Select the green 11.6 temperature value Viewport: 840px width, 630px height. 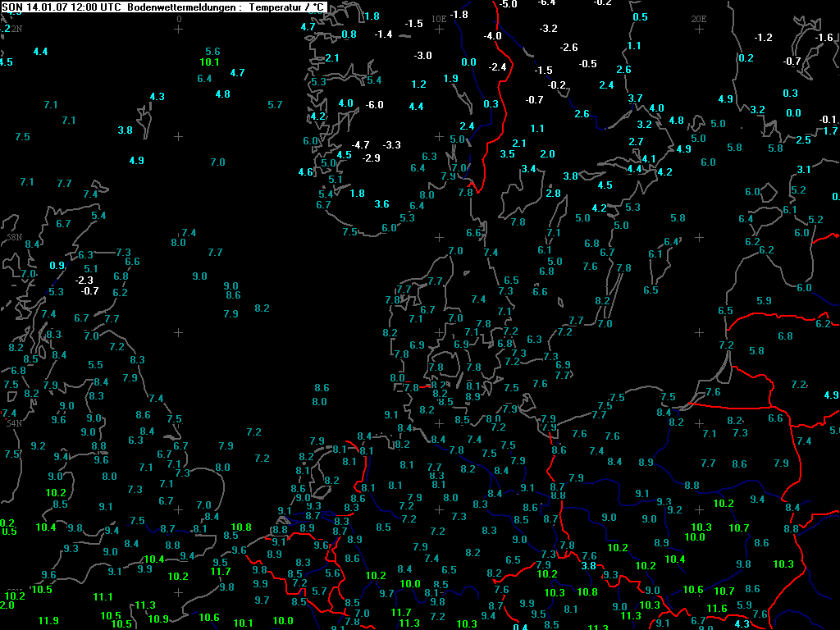[717, 608]
